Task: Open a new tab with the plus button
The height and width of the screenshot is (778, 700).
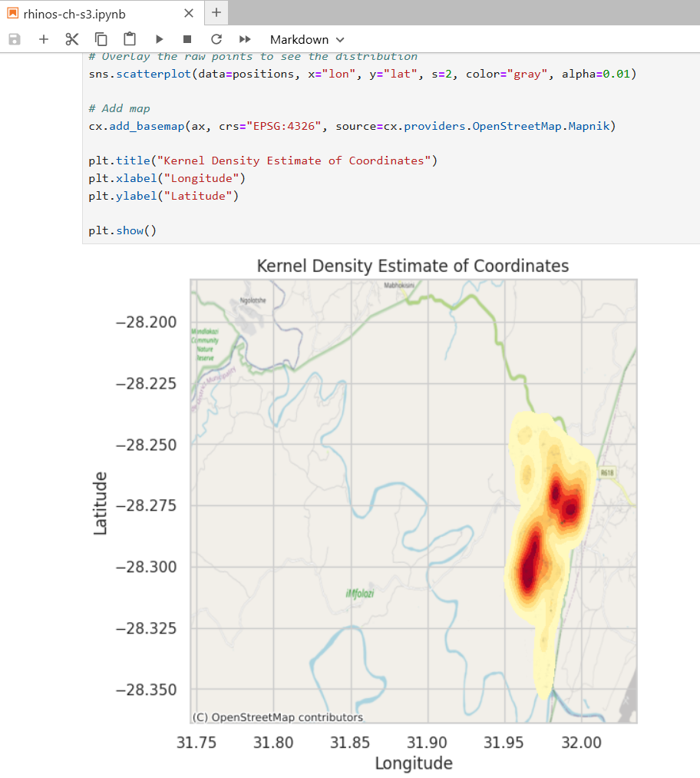Action: 216,13
